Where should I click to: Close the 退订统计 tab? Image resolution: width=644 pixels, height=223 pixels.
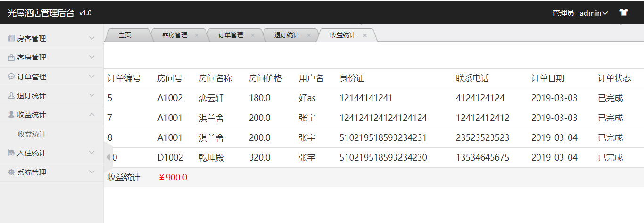(x=309, y=35)
